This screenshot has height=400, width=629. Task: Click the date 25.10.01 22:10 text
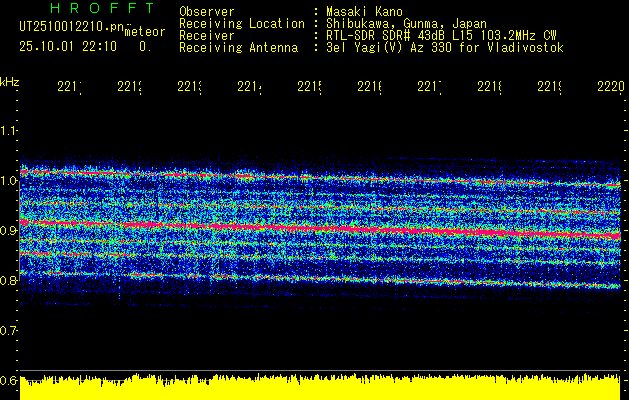point(68,47)
